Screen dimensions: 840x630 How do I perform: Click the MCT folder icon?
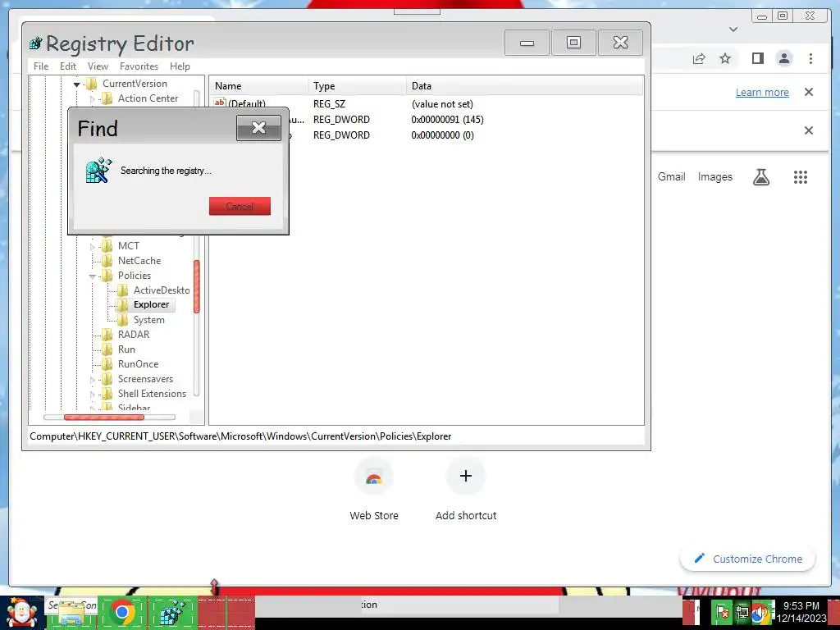tap(107, 246)
